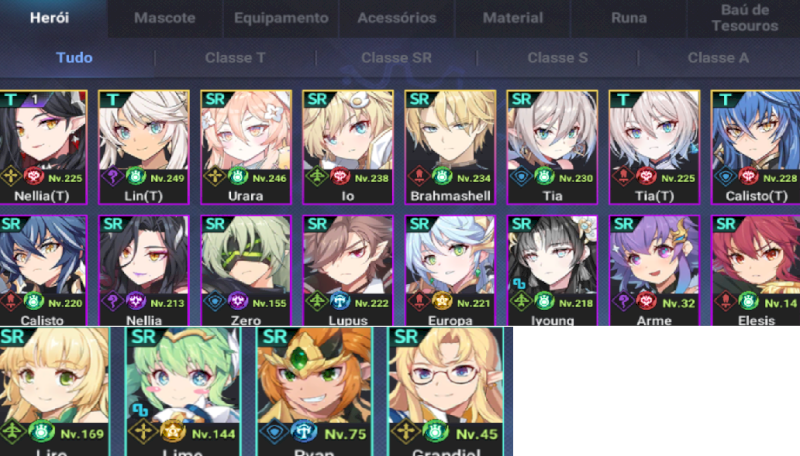The image size is (800, 456).
Task: Click Europa's gold star attribute icon
Action: (x=442, y=301)
